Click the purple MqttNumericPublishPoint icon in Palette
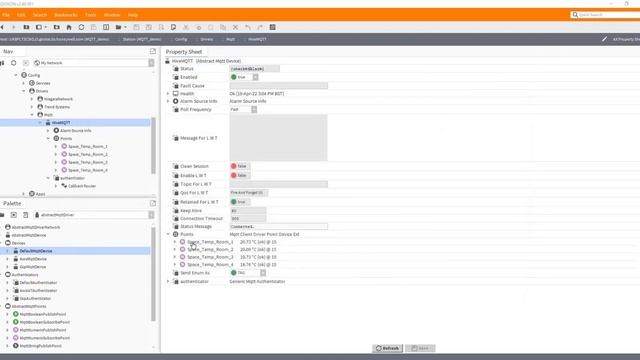640x360 pixels. pyautogui.click(x=16, y=330)
